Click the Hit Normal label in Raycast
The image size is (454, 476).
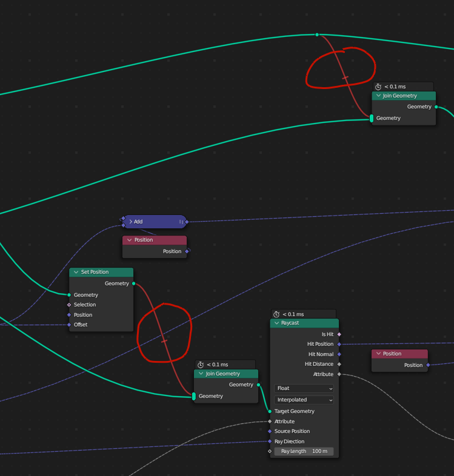pyautogui.click(x=321, y=354)
